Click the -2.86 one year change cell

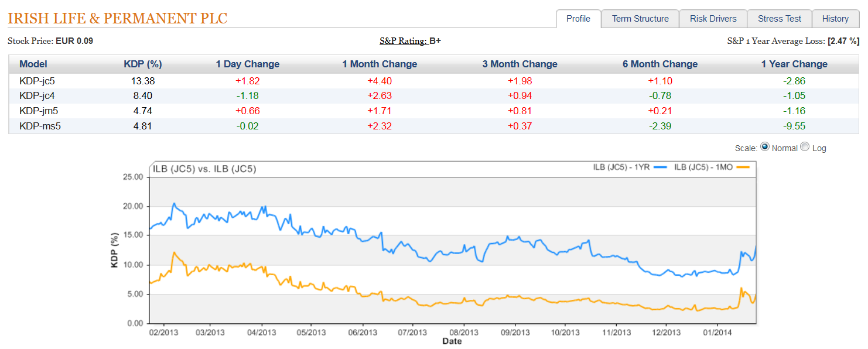pos(794,81)
